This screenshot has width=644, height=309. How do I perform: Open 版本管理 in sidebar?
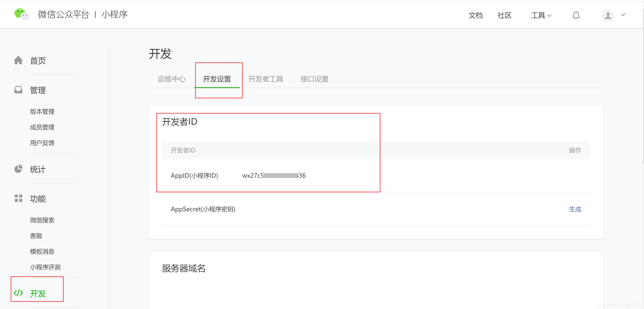click(42, 112)
